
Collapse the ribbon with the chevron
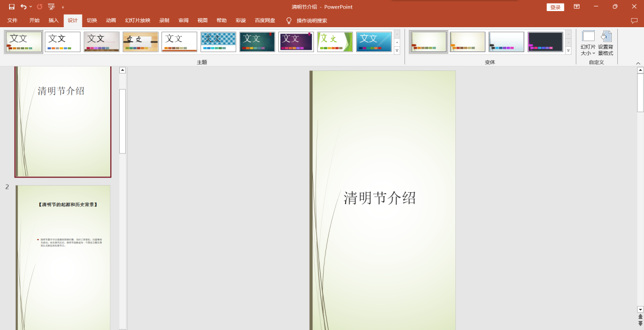[638, 63]
